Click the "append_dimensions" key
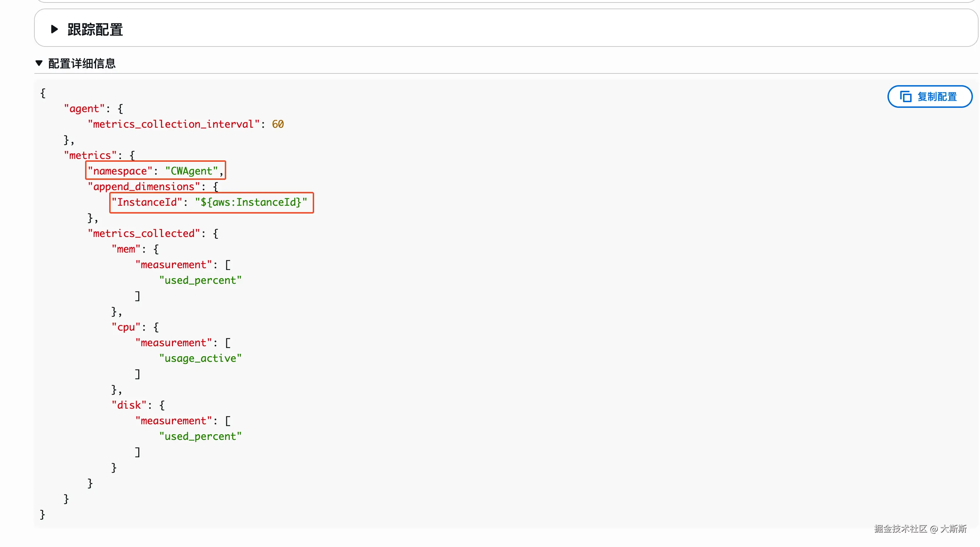The image size is (980, 547). coord(144,187)
